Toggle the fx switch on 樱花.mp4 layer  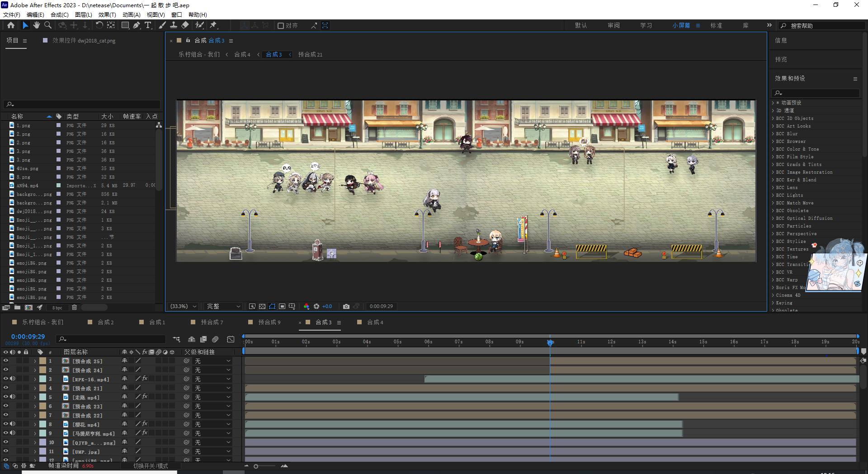pyautogui.click(x=145, y=424)
